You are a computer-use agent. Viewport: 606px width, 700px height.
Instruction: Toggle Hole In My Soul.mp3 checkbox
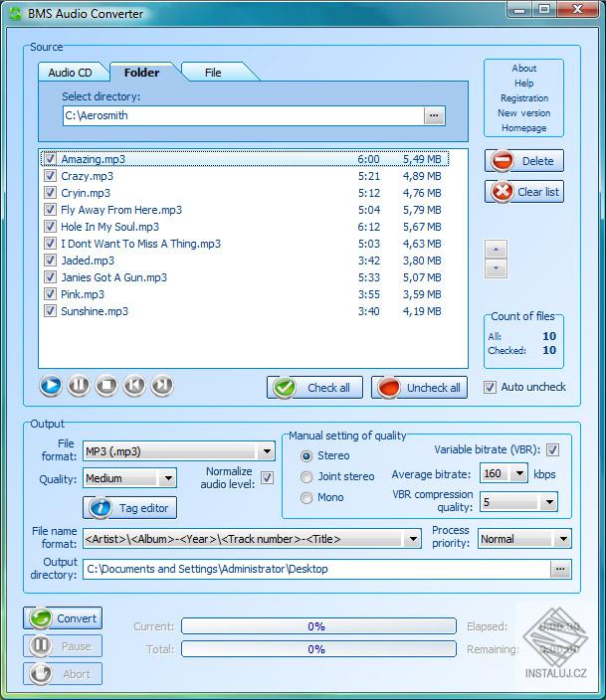[50, 227]
